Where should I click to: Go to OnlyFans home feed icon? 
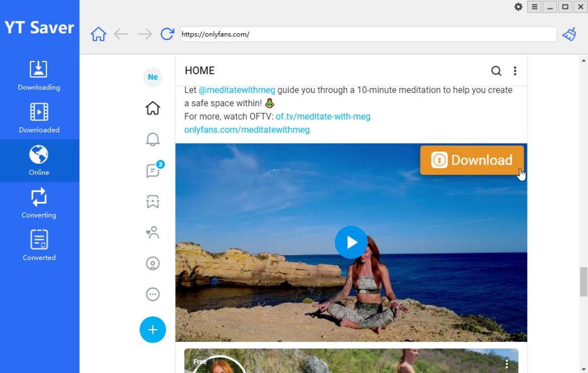[x=153, y=108]
